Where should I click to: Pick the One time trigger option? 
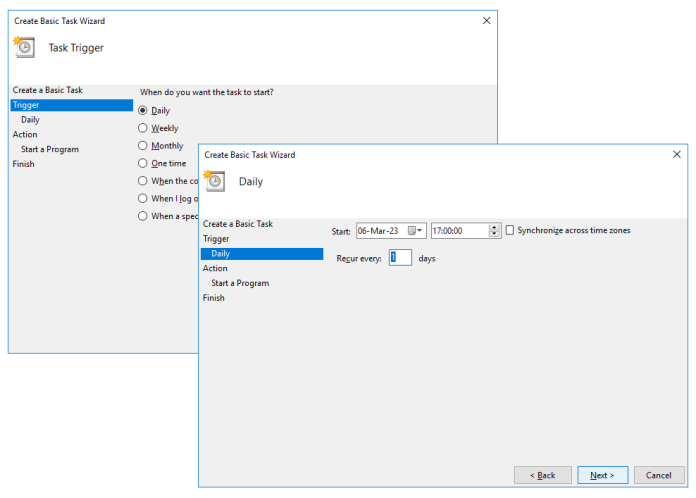[x=143, y=163]
